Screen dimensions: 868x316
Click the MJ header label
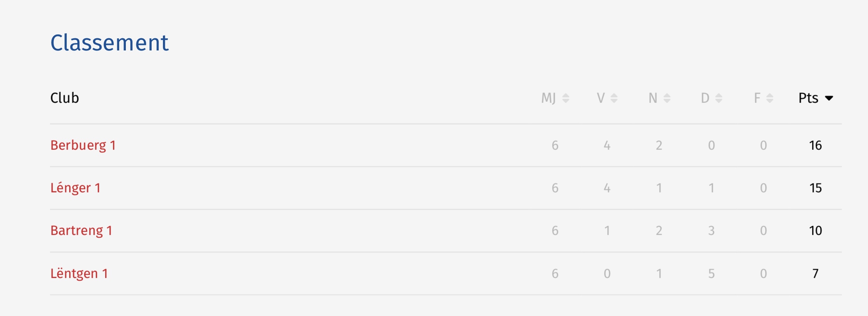coord(549,98)
